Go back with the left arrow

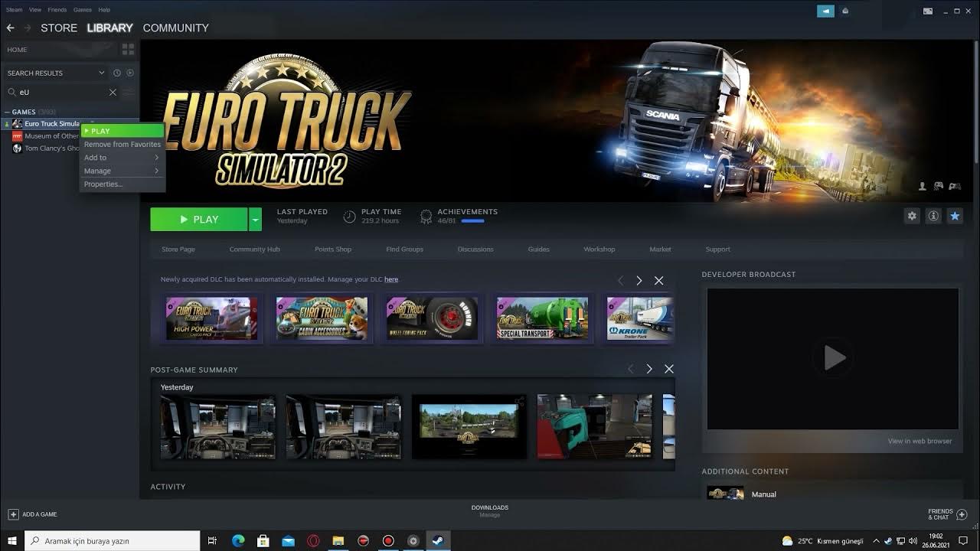(10, 28)
